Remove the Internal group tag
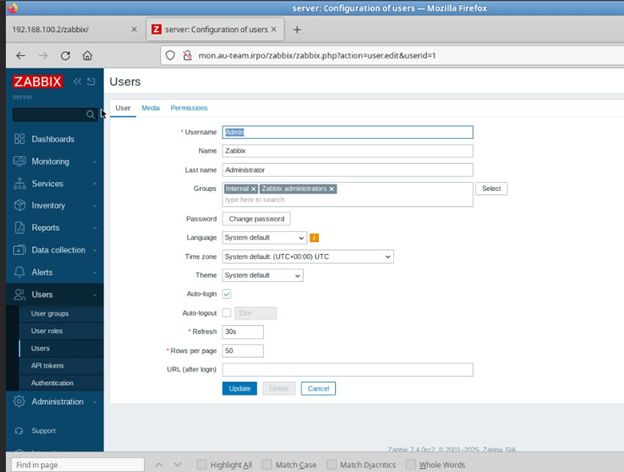The height and width of the screenshot is (472, 624). (x=254, y=188)
